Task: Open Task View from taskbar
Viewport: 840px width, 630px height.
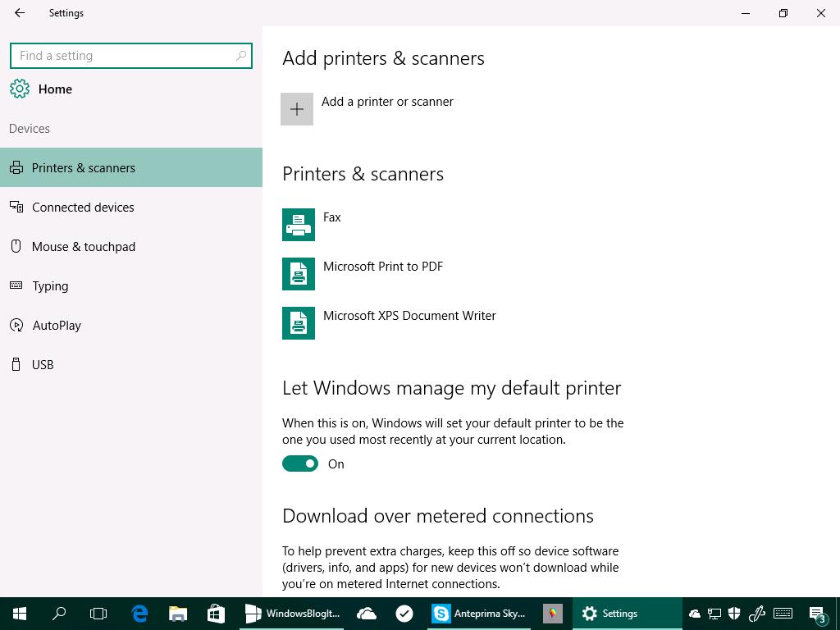Action: pyautogui.click(x=98, y=614)
